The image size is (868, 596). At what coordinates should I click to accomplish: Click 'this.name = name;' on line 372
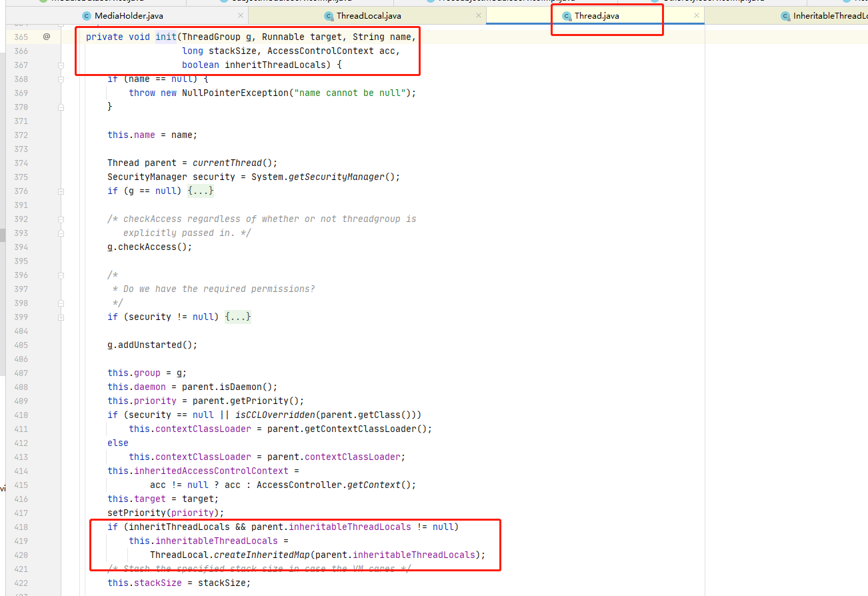152,135
